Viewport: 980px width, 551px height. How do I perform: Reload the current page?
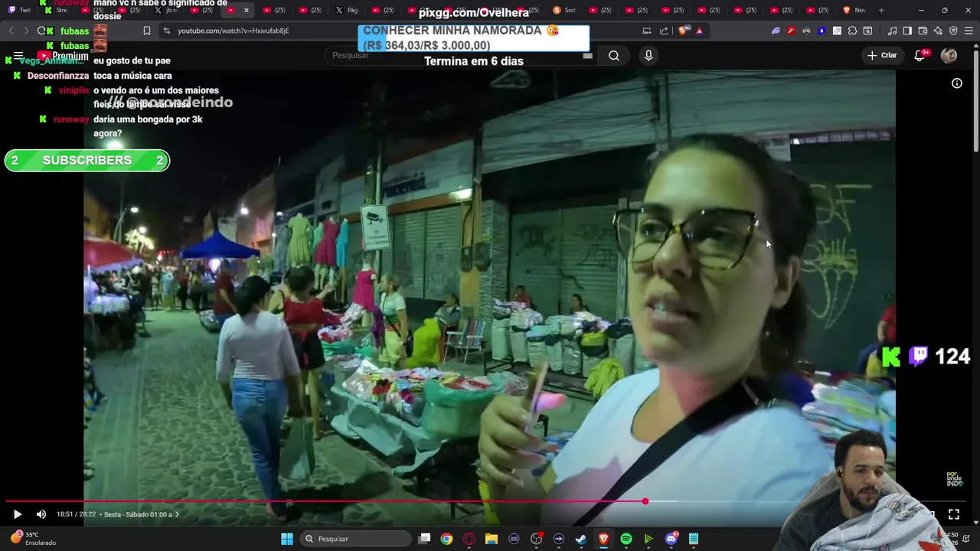(41, 31)
